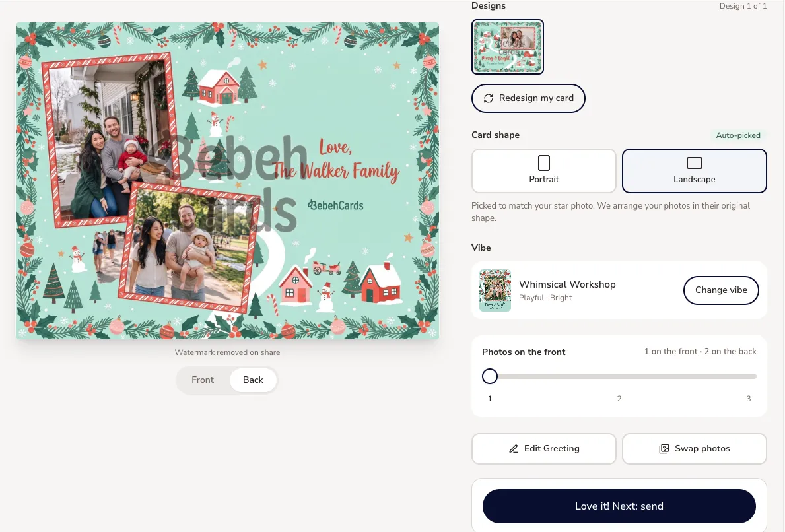The image size is (785, 532).
Task: Click the landscape rectangle icon
Action: click(695, 163)
